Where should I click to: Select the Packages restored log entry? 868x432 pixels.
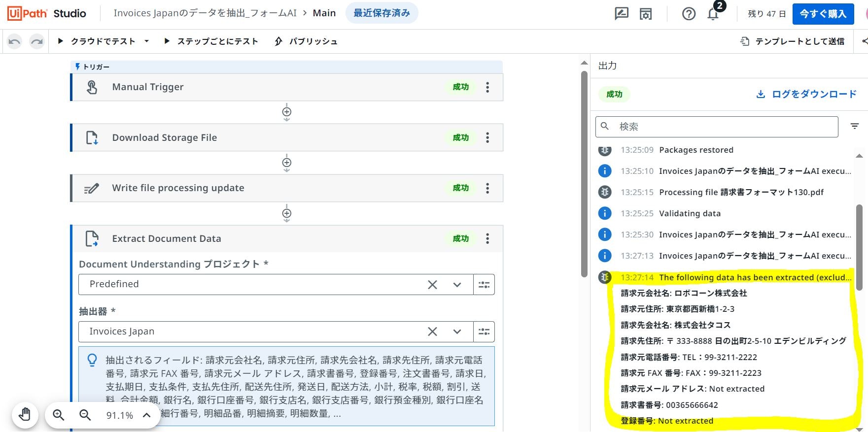click(725, 150)
